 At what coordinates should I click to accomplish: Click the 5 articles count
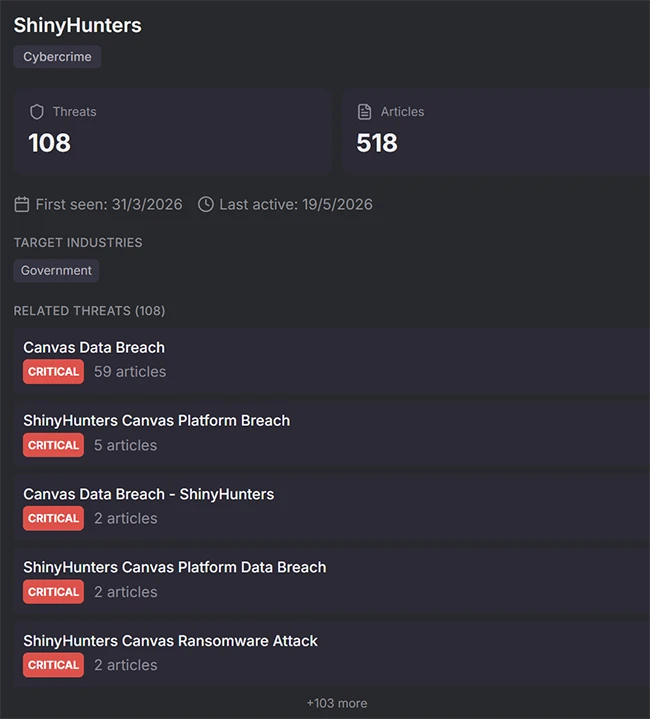coord(126,445)
